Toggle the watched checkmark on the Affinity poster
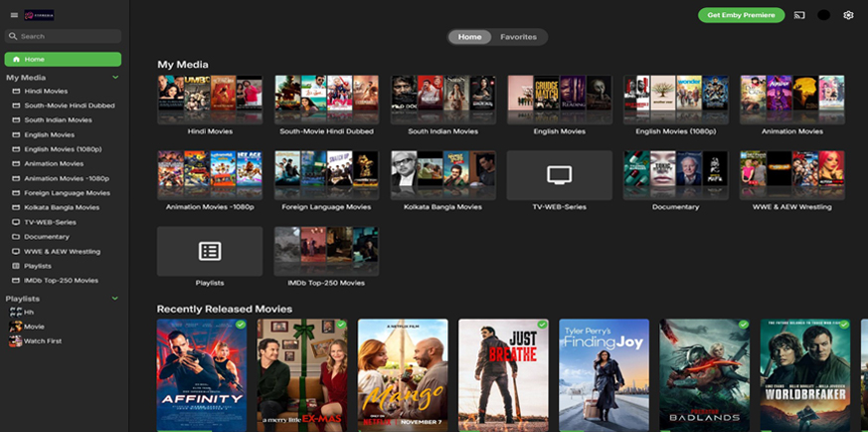 240,324
